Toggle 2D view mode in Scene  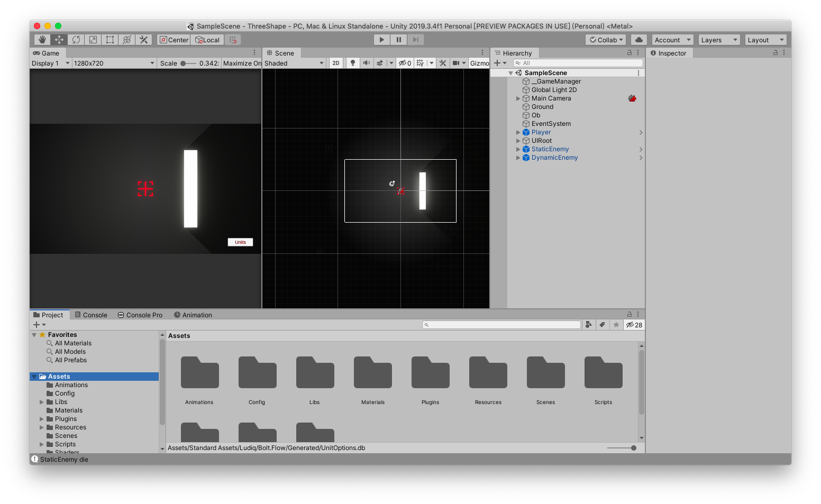pyautogui.click(x=336, y=63)
